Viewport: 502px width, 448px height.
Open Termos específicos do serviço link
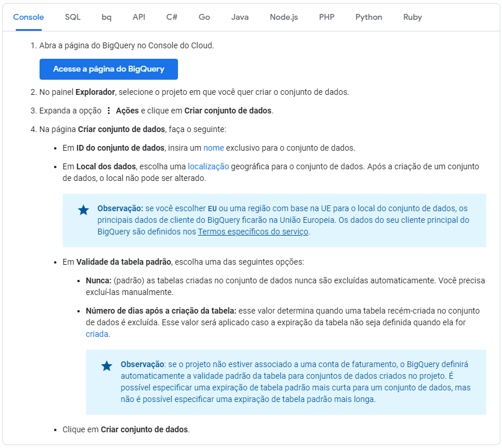[x=253, y=232]
